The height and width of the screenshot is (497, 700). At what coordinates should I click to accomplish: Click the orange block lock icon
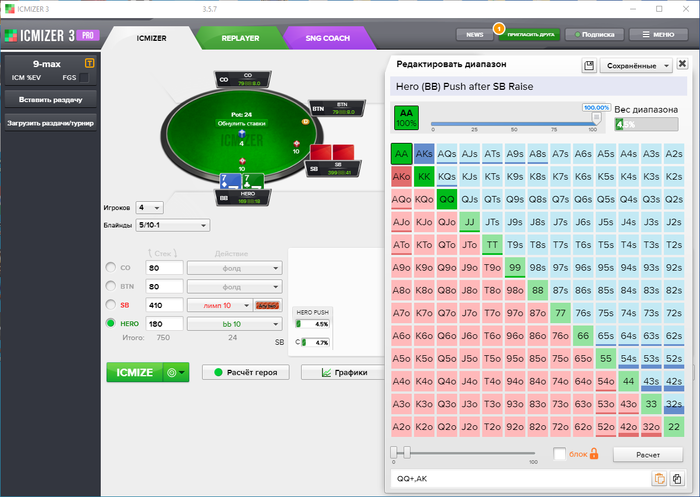tap(594, 454)
